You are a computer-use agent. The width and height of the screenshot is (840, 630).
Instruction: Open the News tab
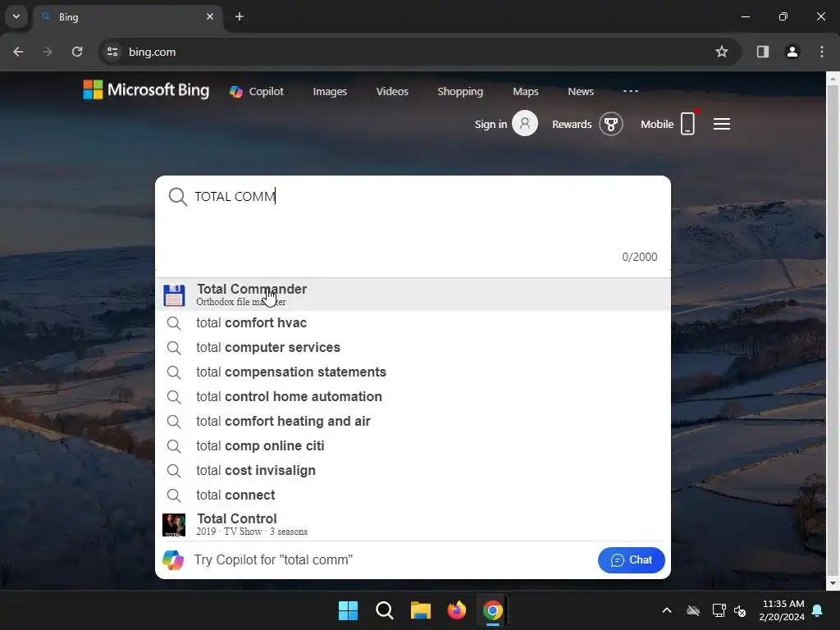[x=581, y=92]
